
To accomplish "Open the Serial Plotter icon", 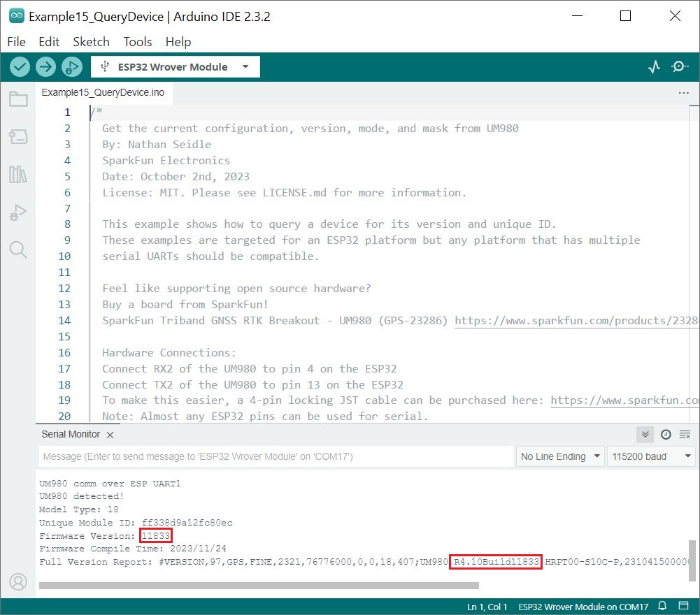I will (654, 67).
